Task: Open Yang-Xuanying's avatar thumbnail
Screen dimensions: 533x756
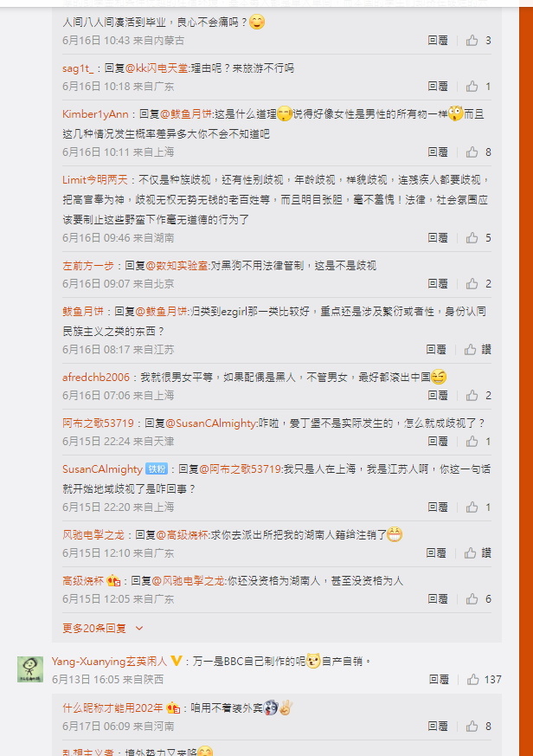Action: (30, 669)
